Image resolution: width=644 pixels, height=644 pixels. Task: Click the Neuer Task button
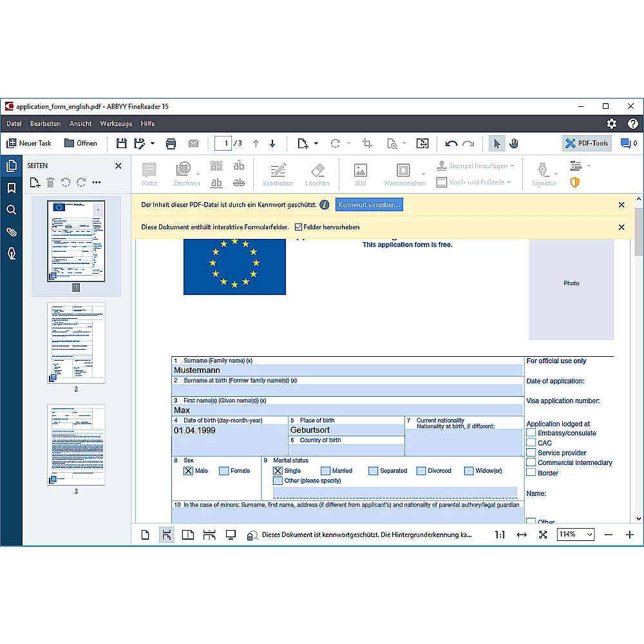(x=29, y=144)
